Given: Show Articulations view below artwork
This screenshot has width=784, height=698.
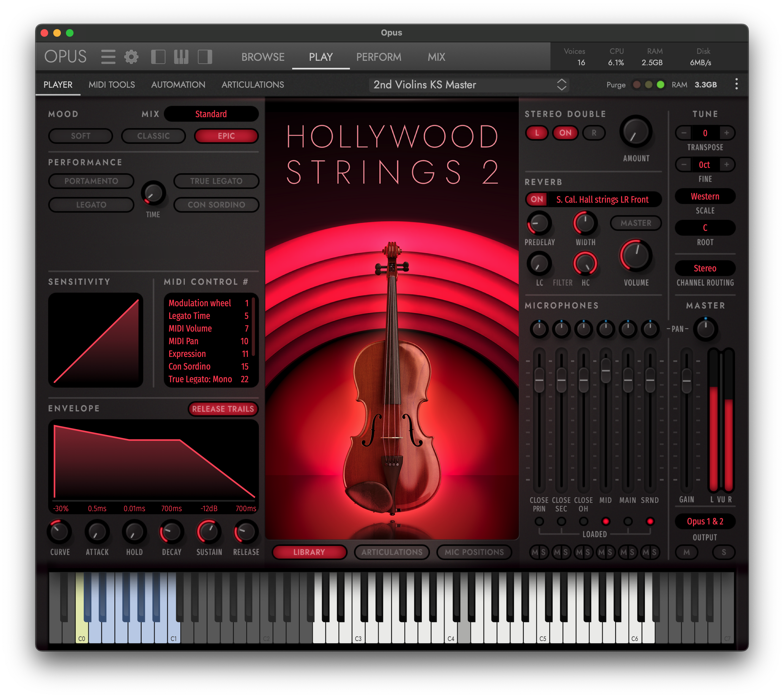Looking at the screenshot, I should (392, 552).
